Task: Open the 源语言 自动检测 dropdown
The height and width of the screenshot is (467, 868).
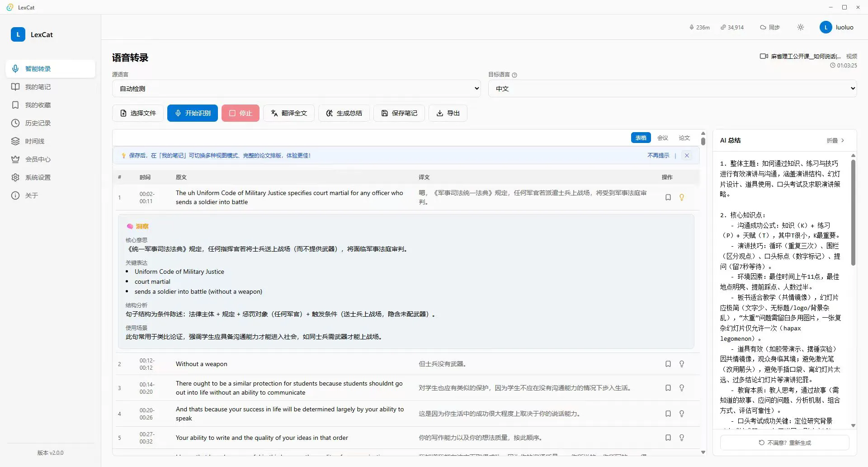Action: point(297,89)
